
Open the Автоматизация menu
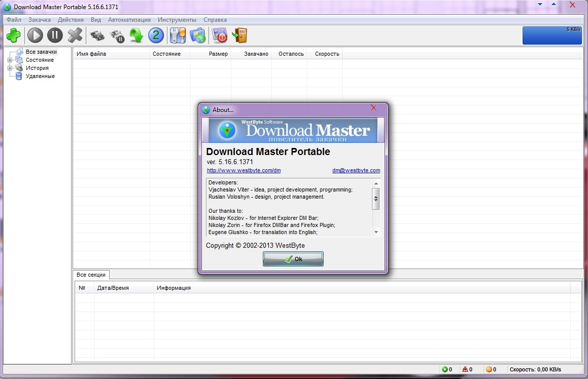coord(129,20)
